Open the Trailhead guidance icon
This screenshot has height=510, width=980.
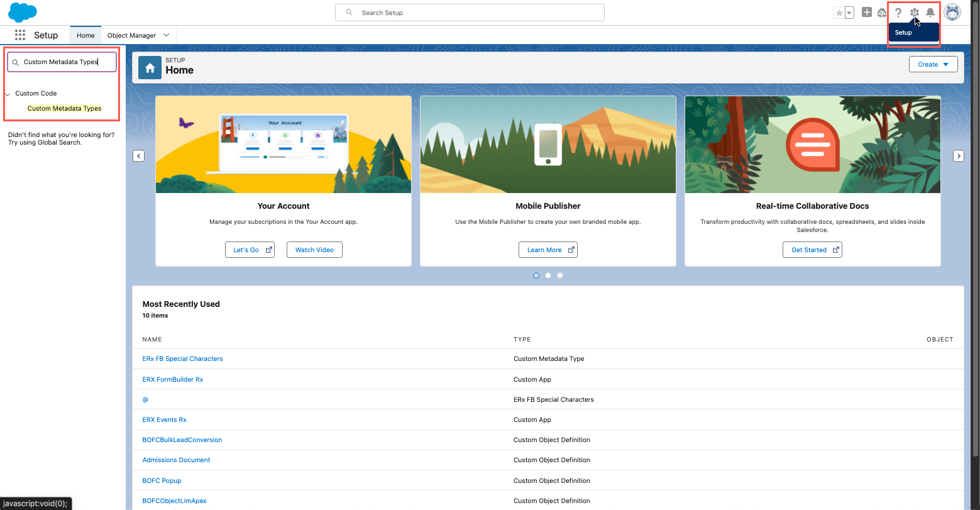882,13
